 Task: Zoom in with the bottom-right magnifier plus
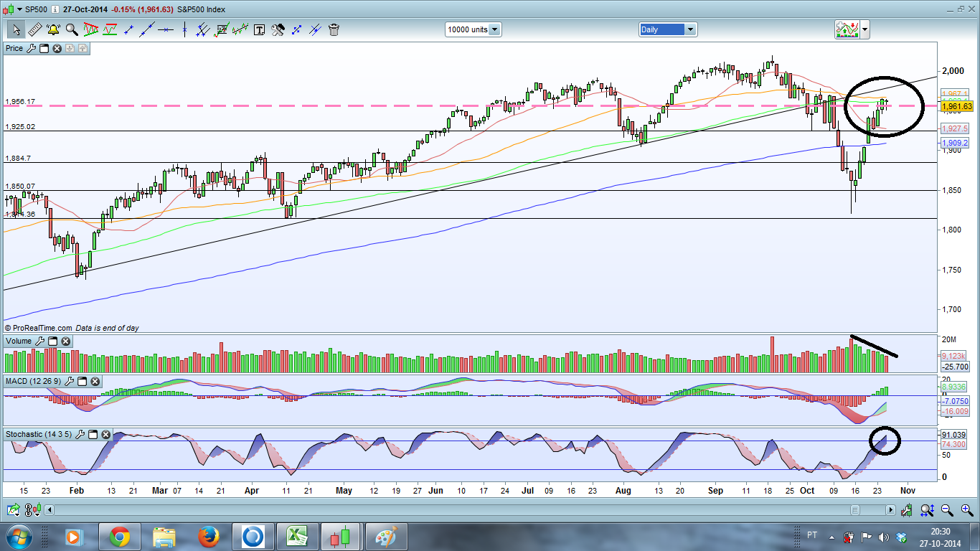tap(966, 510)
